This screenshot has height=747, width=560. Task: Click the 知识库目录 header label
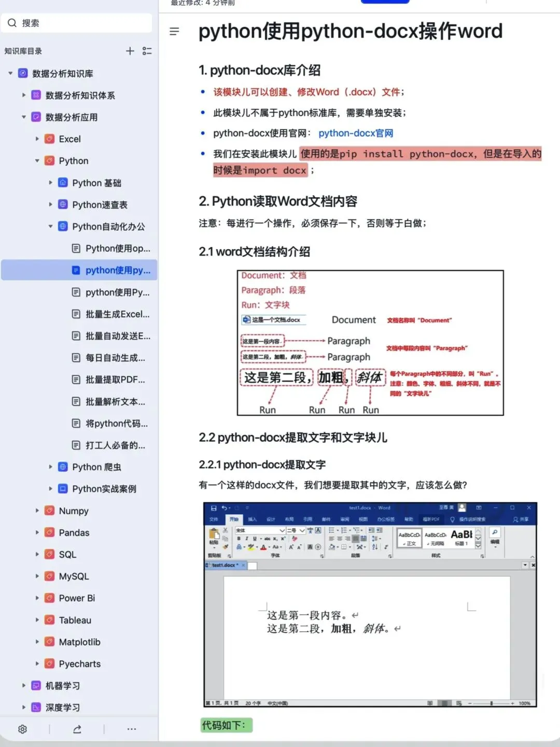23,51
